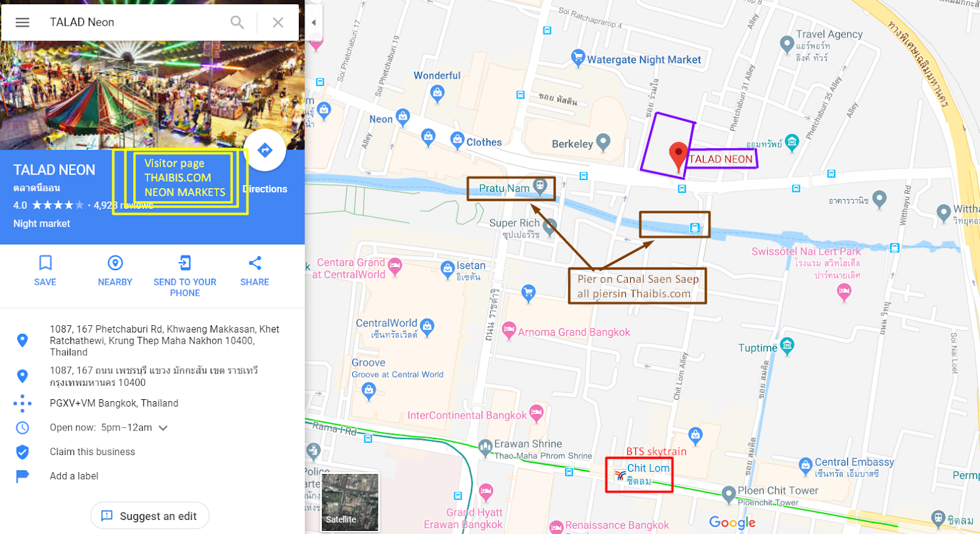
Task: Click the plus code PGXV+VM row
Action: (153, 404)
